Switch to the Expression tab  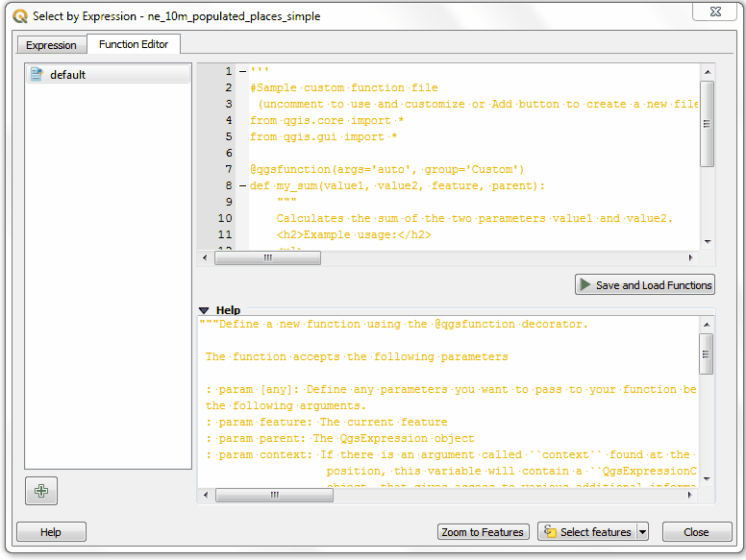[x=51, y=45]
